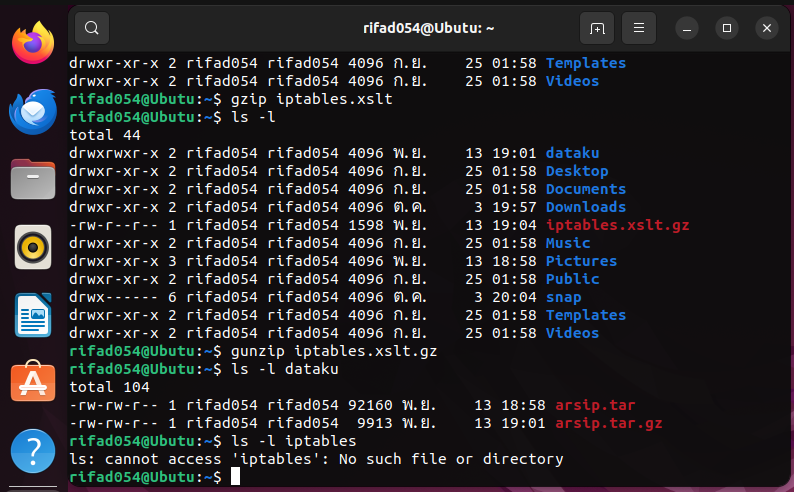794x492 pixels.
Task: Open Thunderbird mail from the dock
Action: (x=32, y=111)
